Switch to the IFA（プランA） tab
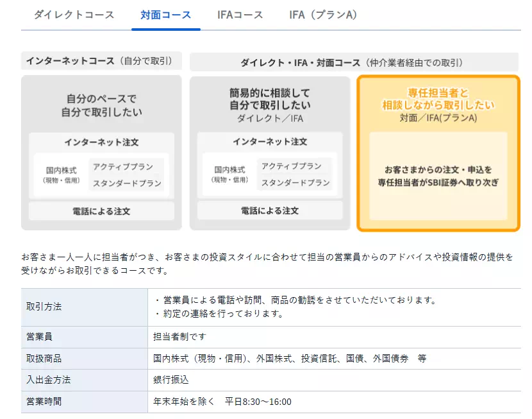This screenshot has height=419, width=532. (x=323, y=14)
